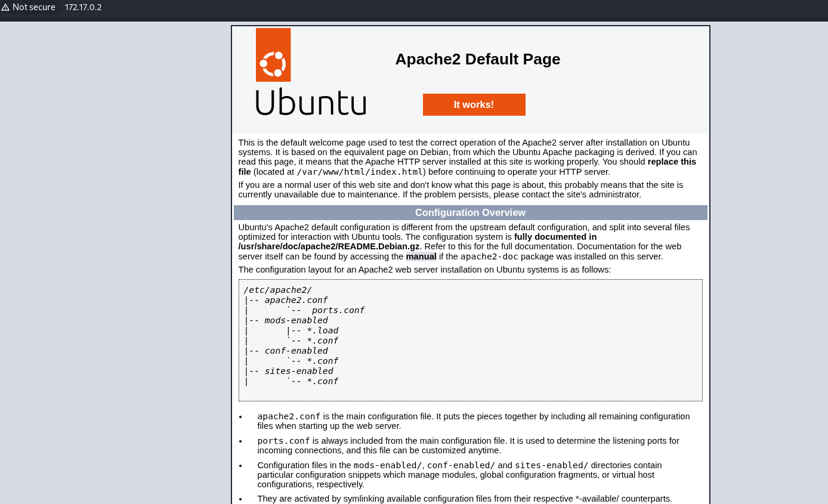The image size is (828, 504).
Task: Click the orange "It works!" banner
Action: pos(474,104)
